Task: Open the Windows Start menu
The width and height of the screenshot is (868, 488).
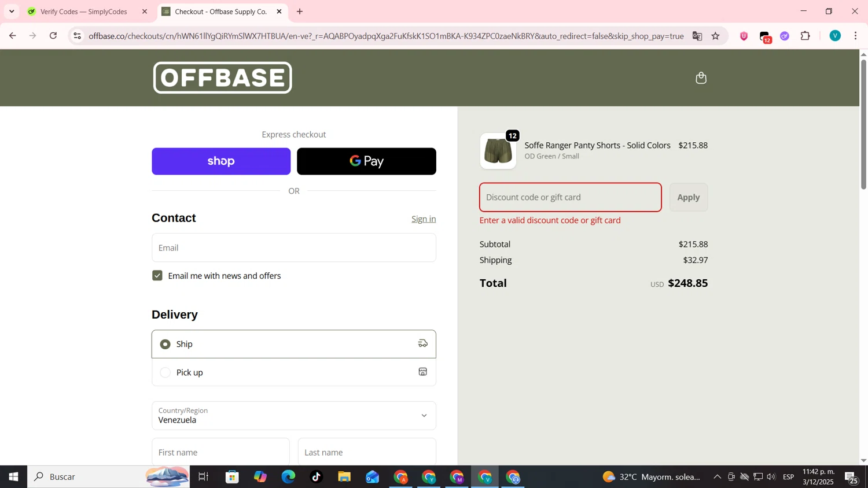Action: (x=13, y=477)
